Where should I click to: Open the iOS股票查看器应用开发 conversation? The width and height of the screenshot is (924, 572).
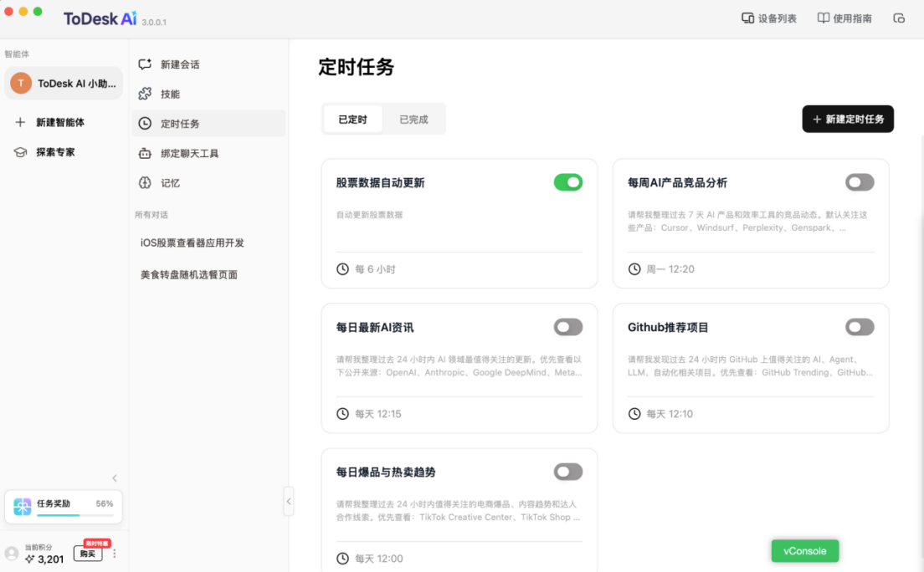tap(192, 243)
